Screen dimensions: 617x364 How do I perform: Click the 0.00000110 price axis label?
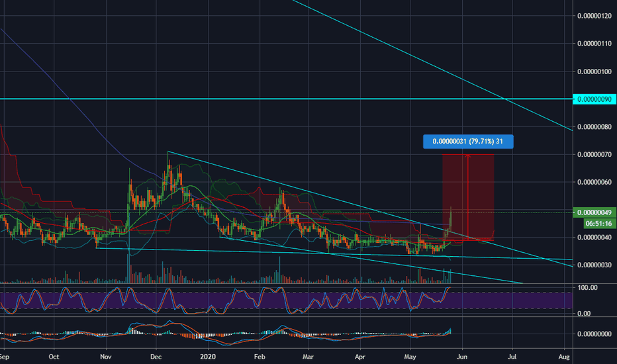[x=594, y=43]
